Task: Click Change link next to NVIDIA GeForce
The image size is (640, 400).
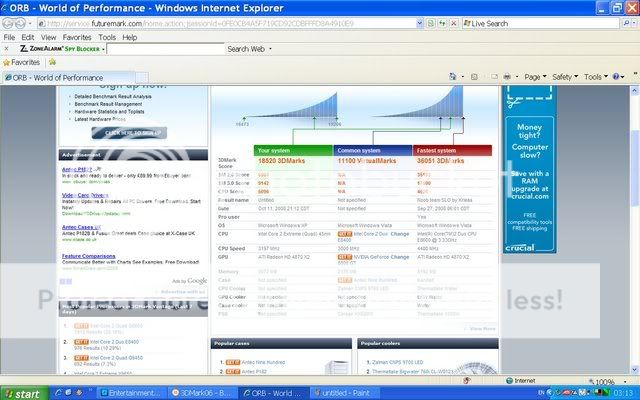Action: (400, 257)
